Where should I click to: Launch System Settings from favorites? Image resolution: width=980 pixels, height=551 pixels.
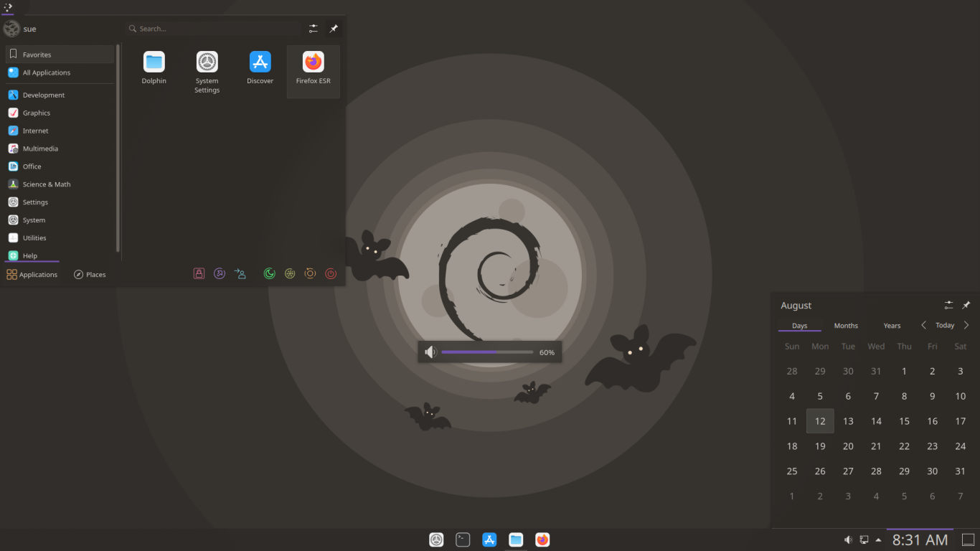[x=207, y=72]
